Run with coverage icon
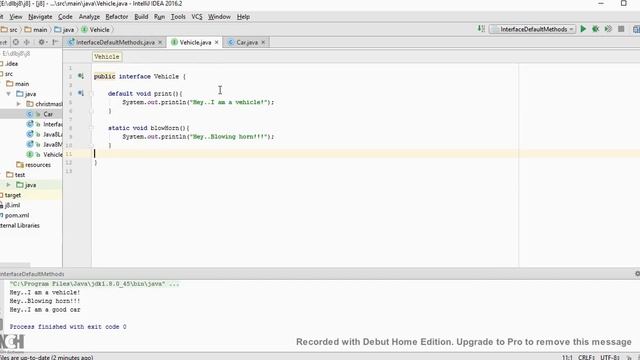 click(608, 29)
